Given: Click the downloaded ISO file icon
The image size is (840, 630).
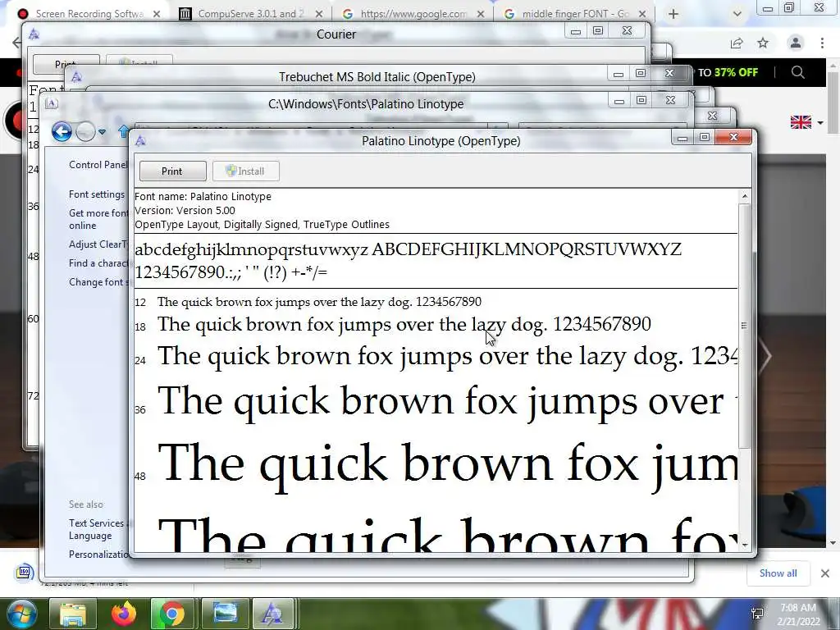Looking at the screenshot, I should (24, 573).
